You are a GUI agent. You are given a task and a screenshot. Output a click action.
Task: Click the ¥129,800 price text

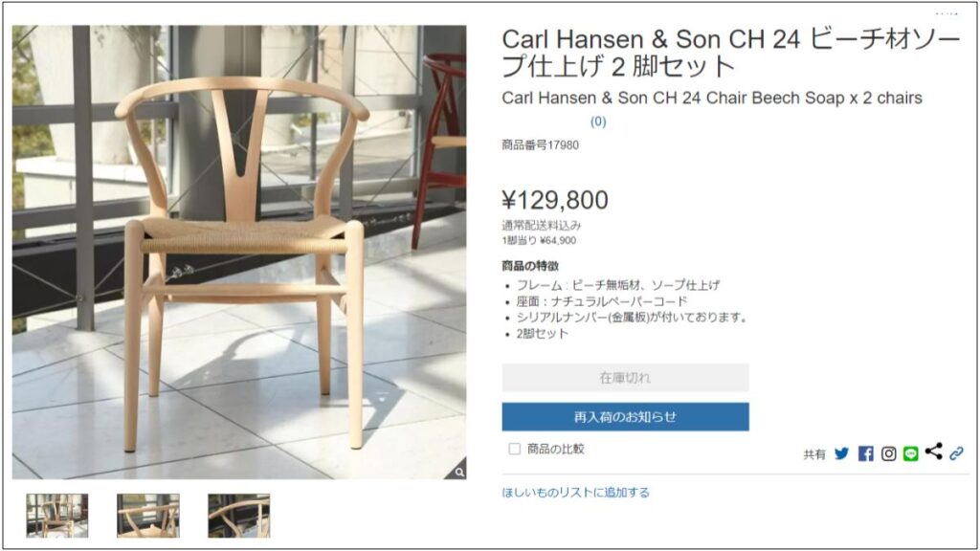[x=555, y=200]
